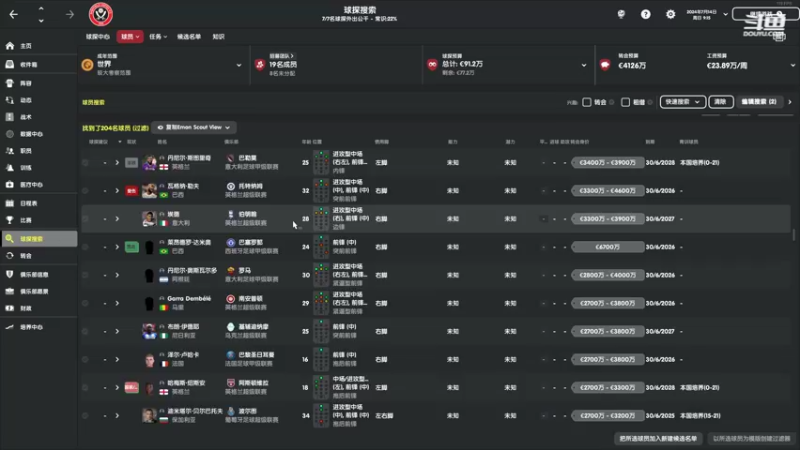The height and width of the screenshot is (450, 800).
Task: Switch to the 候选名单 shortlist tab
Action: tap(189, 37)
